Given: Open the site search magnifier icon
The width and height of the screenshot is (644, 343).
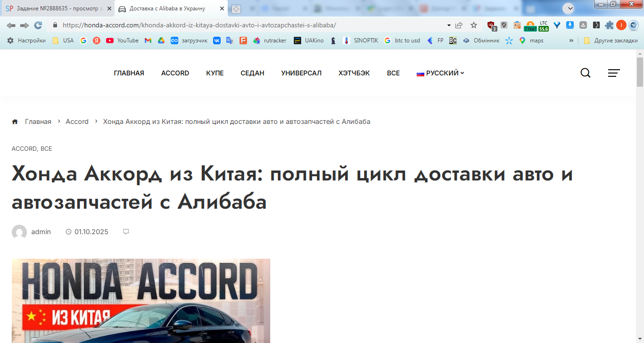Looking at the screenshot, I should [x=586, y=73].
